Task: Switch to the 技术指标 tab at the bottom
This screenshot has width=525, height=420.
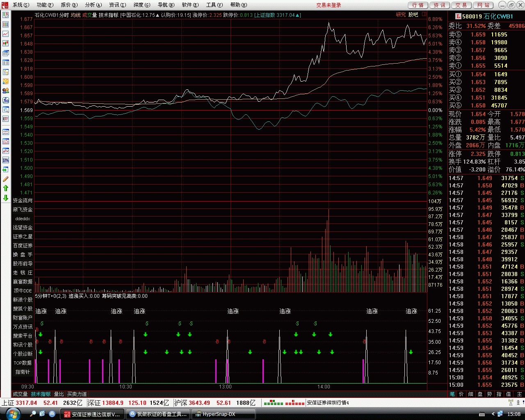Action: click(x=41, y=394)
